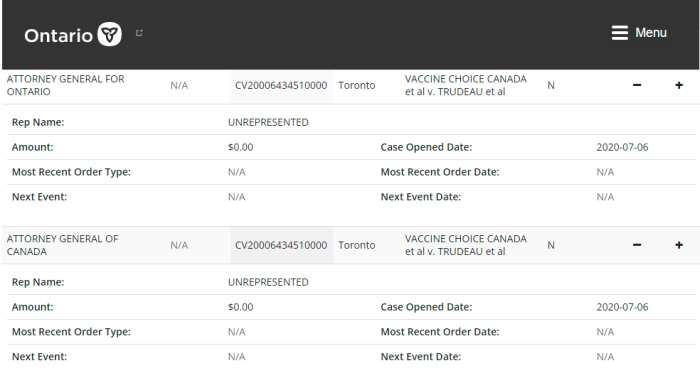Screen dimensions: 700x373
Task: Click the Menu label in the header
Action: point(651,33)
